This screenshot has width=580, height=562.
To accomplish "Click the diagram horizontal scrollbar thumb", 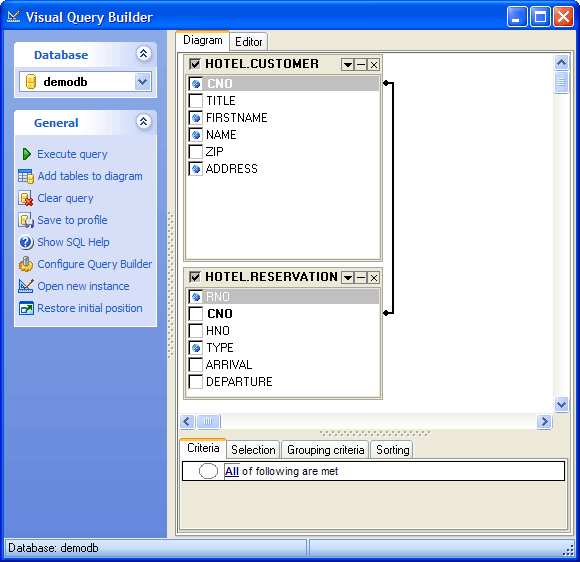I will pyautogui.click(x=208, y=421).
